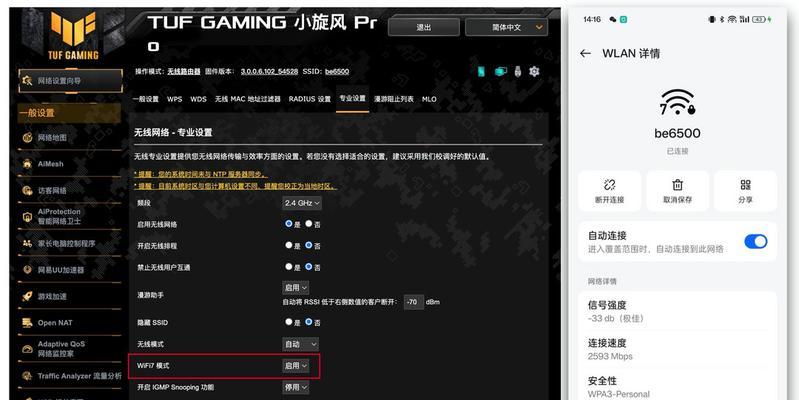Click the NTP 服务器 sync reminder link

[x=201, y=174]
